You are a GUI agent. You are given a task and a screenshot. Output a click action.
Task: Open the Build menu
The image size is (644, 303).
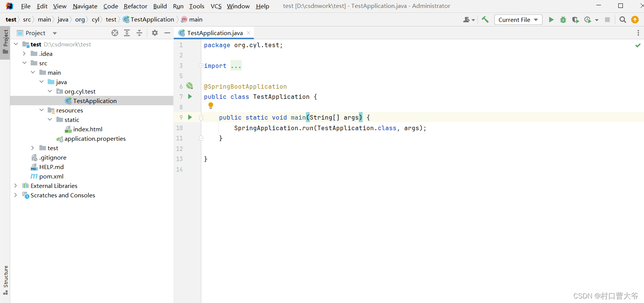point(160,6)
